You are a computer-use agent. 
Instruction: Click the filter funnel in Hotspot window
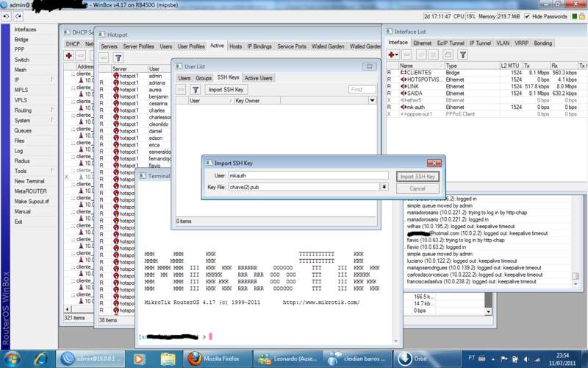pyautogui.click(x=118, y=58)
